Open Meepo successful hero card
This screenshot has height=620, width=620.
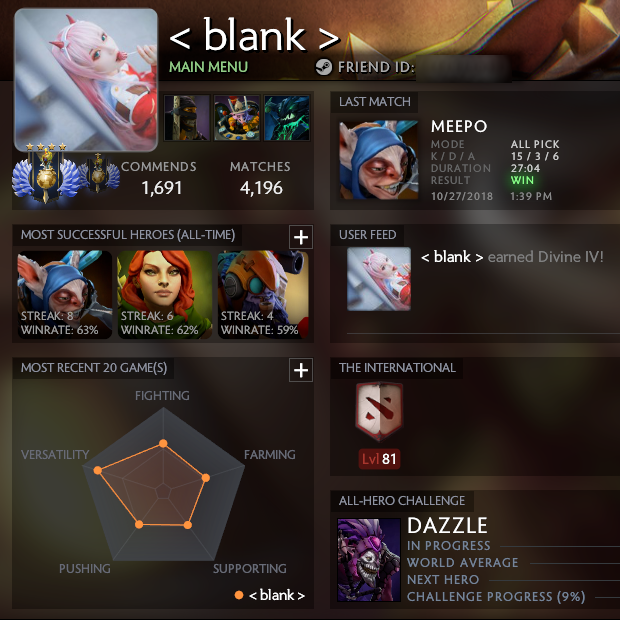pos(65,295)
